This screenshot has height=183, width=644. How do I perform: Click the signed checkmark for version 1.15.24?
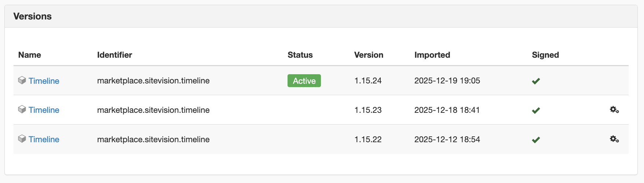[536, 81]
